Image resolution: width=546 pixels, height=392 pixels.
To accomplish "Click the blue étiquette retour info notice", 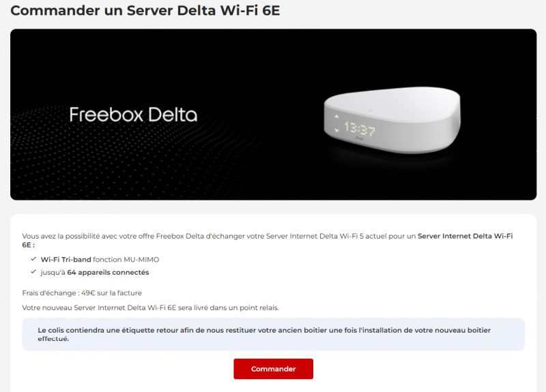I will click(x=274, y=334).
